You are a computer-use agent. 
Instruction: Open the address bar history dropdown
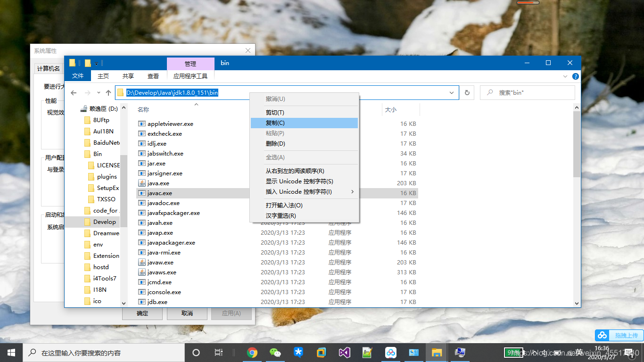click(x=452, y=93)
